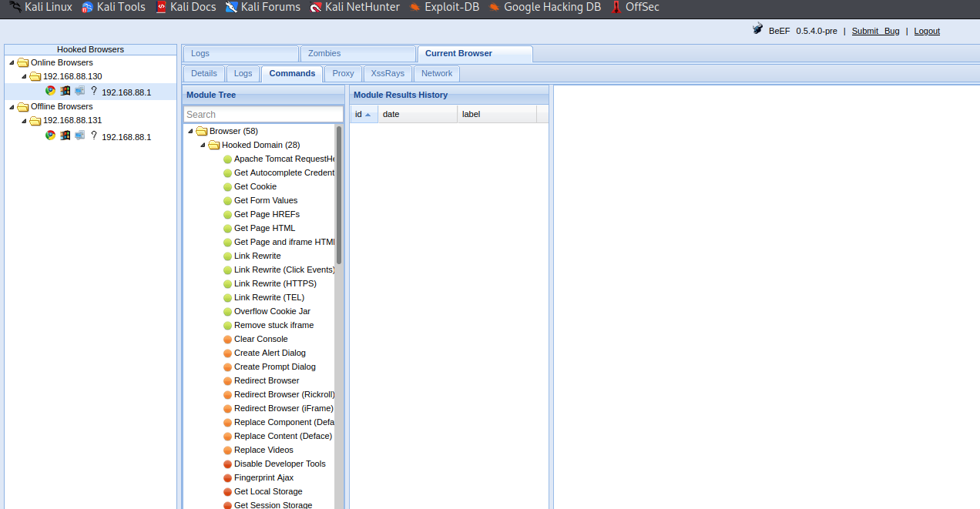The image size is (980, 509).
Task: Click Chrome icon for offline 192.168.88.1 browser
Action: point(50,136)
